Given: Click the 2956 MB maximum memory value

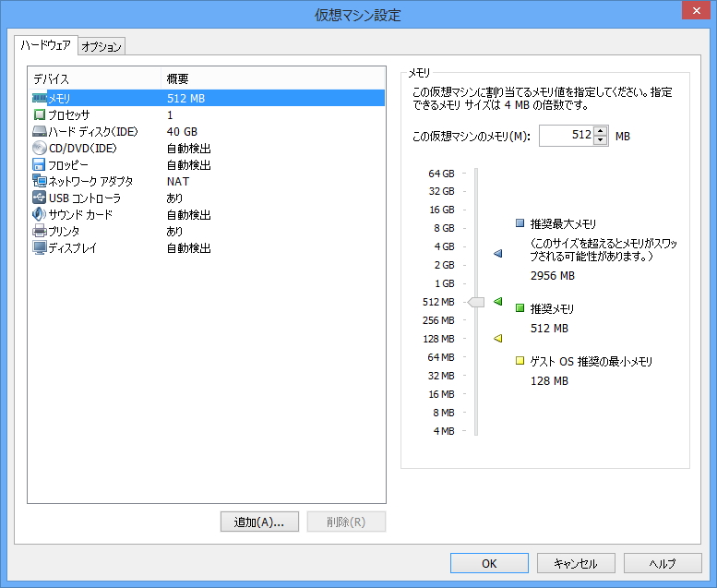Looking at the screenshot, I should point(553,276).
